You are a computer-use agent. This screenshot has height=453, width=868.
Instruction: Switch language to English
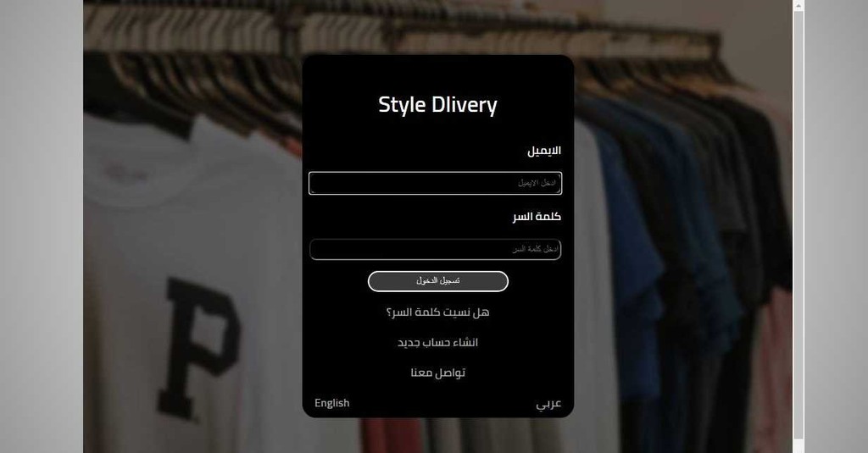tap(332, 403)
